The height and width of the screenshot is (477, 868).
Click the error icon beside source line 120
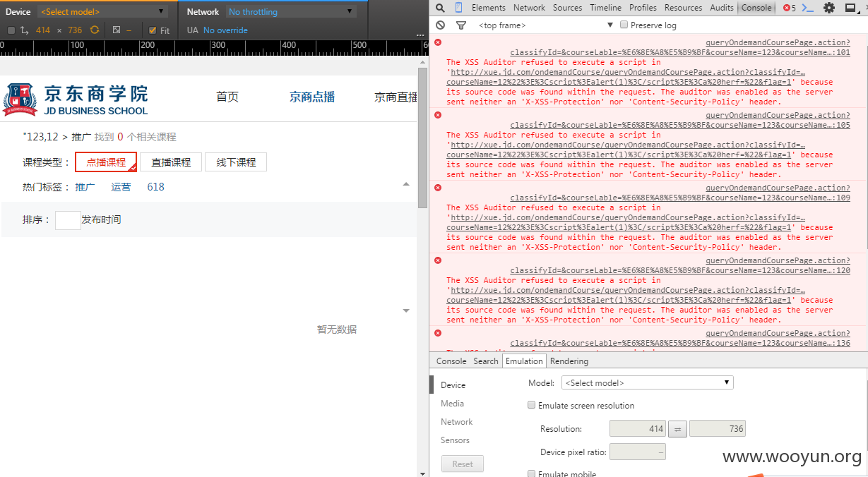(438, 260)
